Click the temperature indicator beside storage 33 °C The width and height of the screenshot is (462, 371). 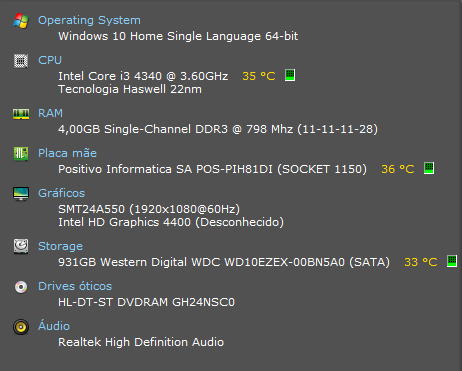(452, 261)
